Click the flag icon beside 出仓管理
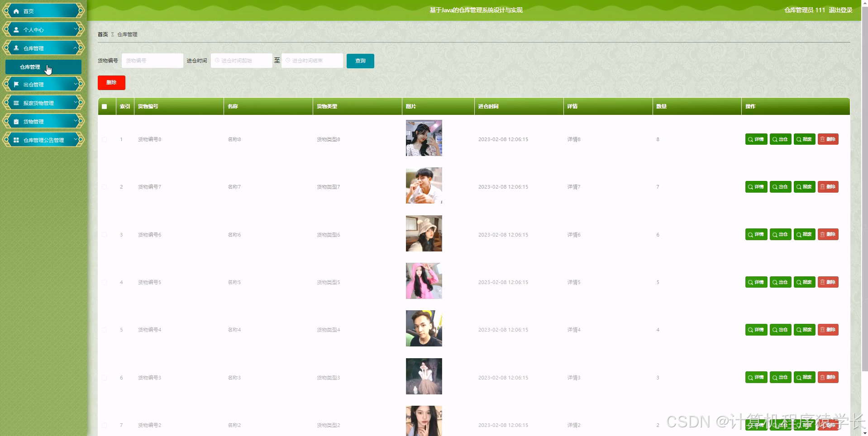 click(16, 84)
